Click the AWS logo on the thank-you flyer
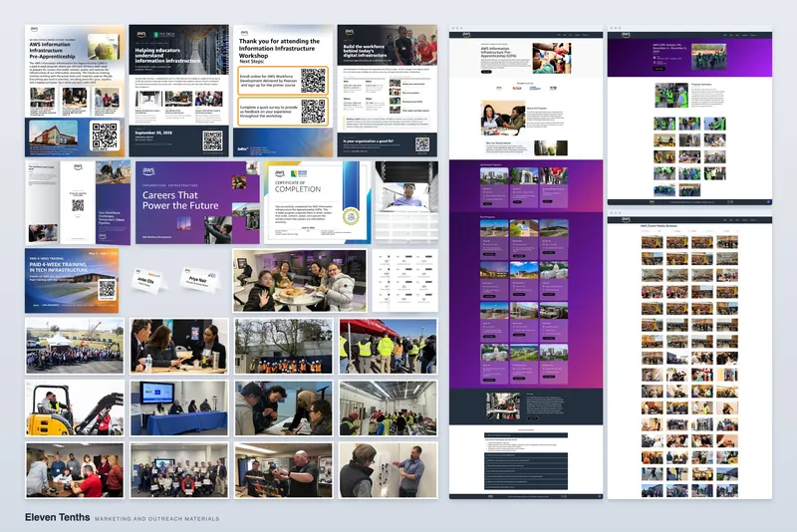Image resolution: width=797 pixels, height=532 pixels. (244, 33)
